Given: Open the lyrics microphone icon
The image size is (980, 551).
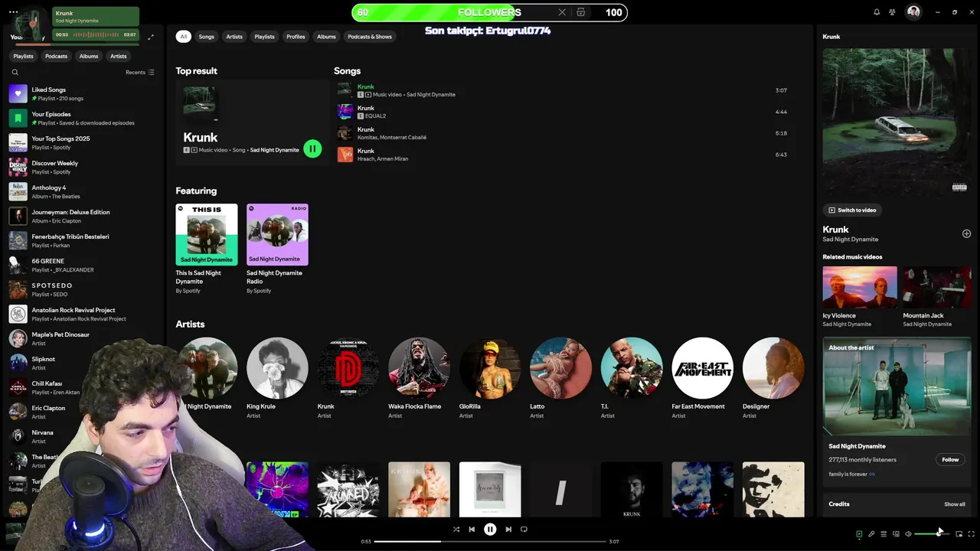Looking at the screenshot, I should pyautogui.click(x=871, y=534).
